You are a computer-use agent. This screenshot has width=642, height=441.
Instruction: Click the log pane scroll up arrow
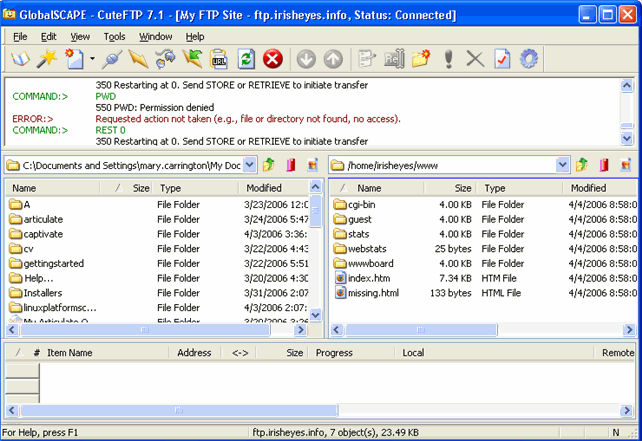pos(626,86)
